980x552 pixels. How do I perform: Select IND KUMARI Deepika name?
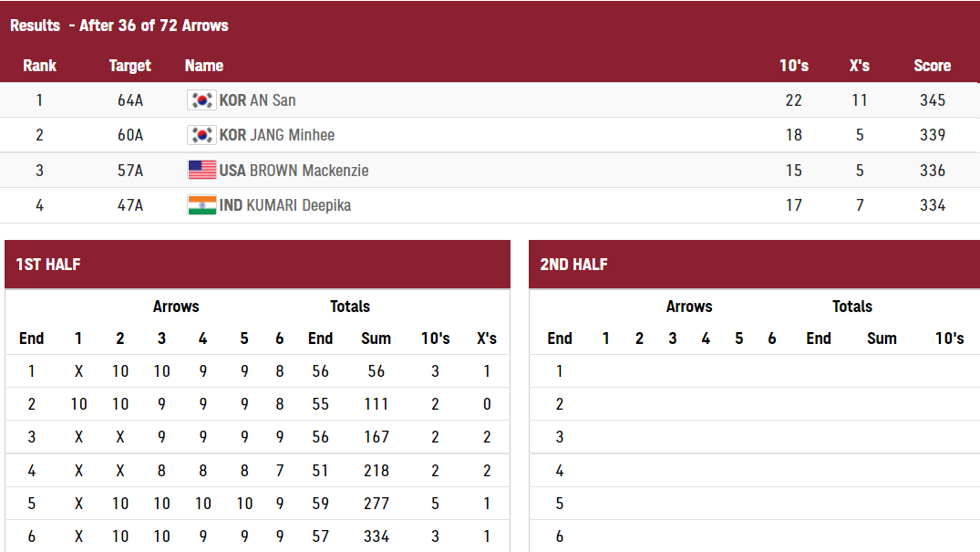pyautogui.click(x=285, y=205)
